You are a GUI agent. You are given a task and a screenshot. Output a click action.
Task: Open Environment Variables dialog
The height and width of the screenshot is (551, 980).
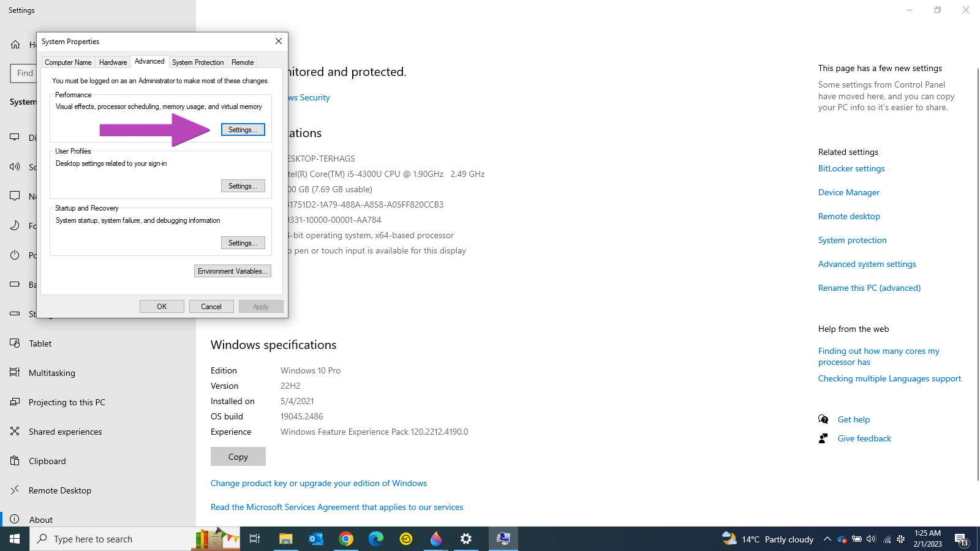tap(233, 271)
